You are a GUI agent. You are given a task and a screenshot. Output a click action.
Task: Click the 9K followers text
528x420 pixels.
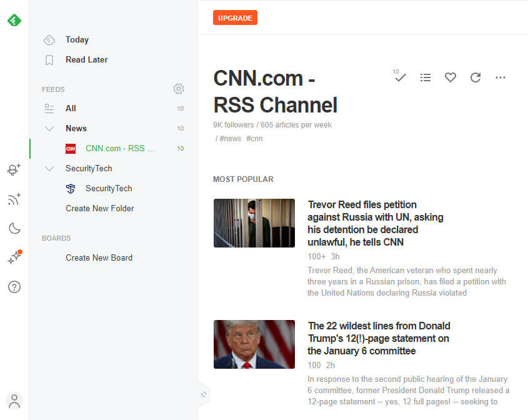(x=233, y=125)
